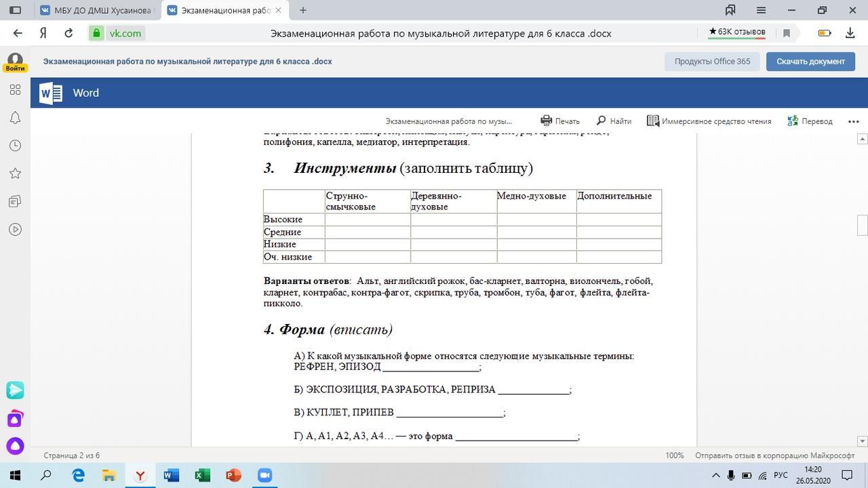The image size is (868, 488).
Task: Click the document title link in the VK header
Action: (188, 61)
